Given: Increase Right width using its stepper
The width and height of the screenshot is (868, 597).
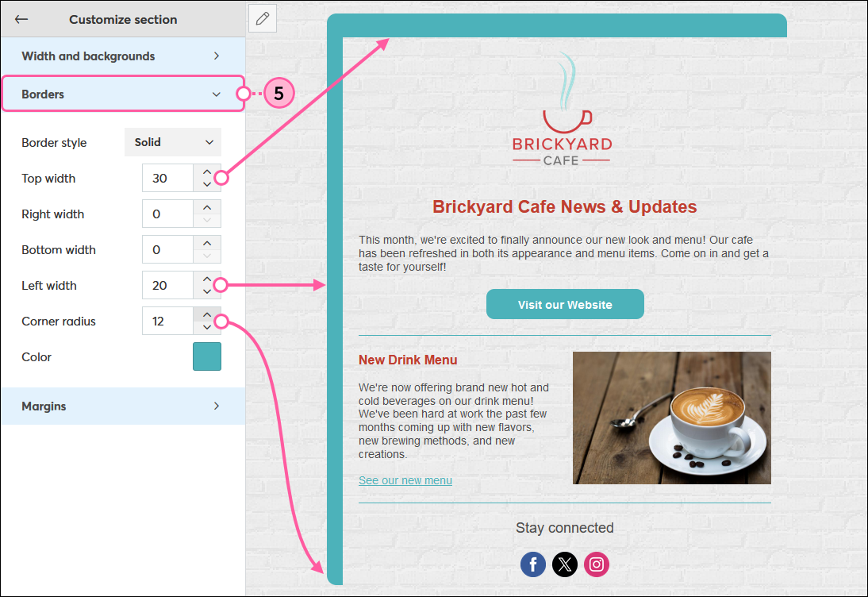Looking at the screenshot, I should (207, 208).
